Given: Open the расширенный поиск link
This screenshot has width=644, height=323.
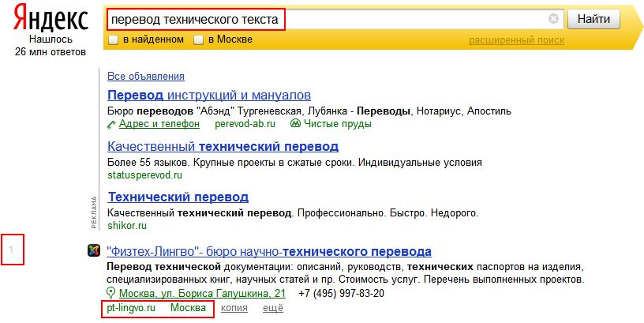Looking at the screenshot, I should click(x=516, y=41).
